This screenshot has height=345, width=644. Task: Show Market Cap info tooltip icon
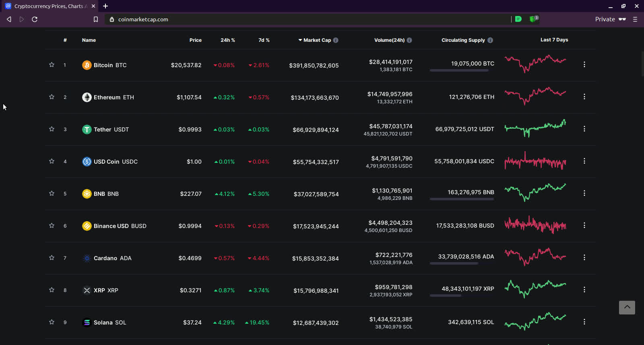(336, 40)
